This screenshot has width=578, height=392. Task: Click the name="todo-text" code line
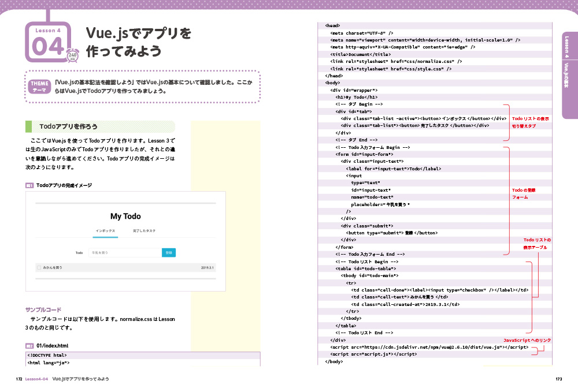tap(372, 197)
